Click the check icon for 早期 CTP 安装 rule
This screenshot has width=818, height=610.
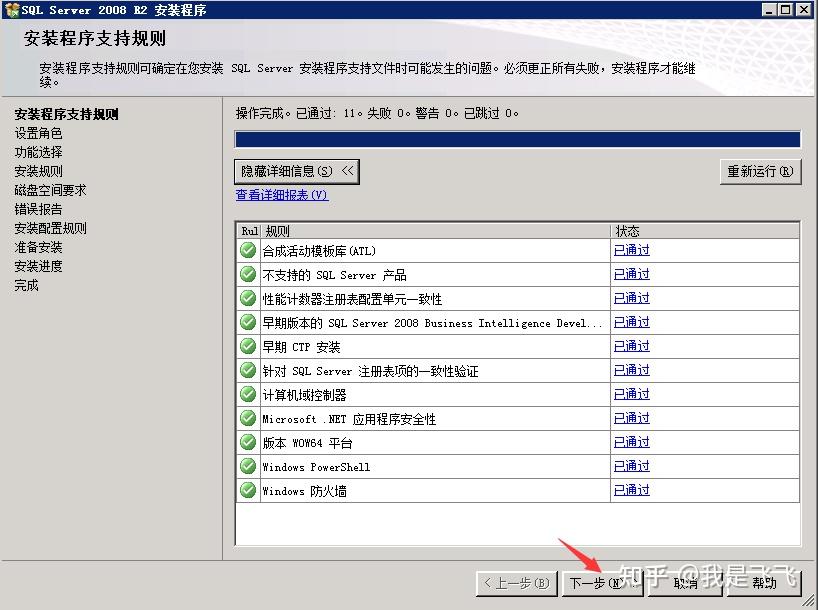247,346
